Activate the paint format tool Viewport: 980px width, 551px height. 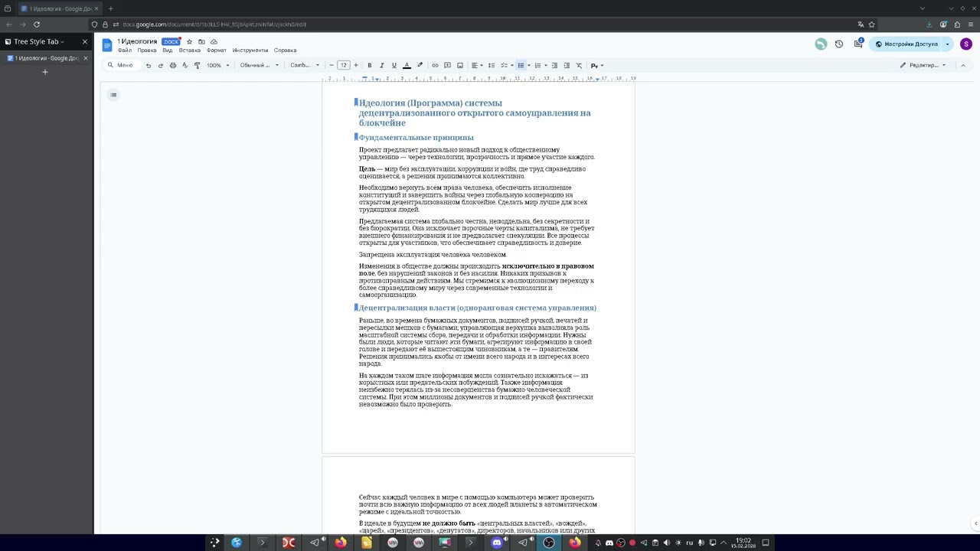tap(197, 65)
